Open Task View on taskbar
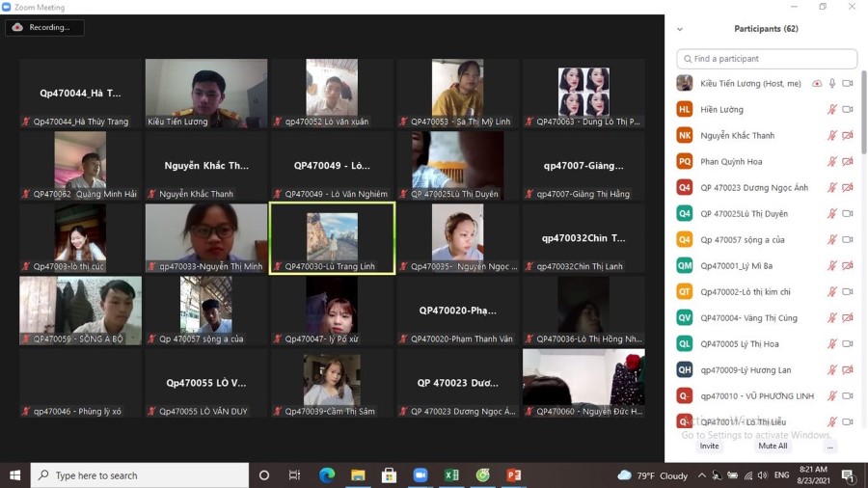Viewport: 868px width, 488px height. 294,475
